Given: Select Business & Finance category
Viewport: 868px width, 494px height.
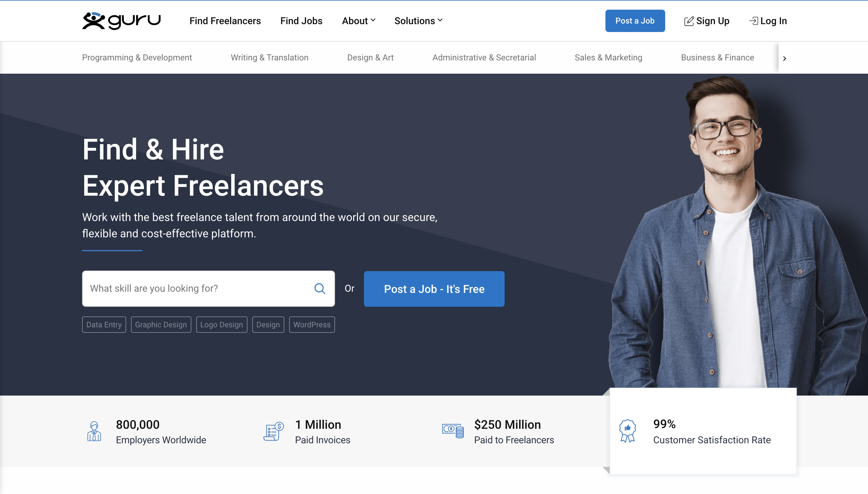Looking at the screenshot, I should tap(717, 57).
